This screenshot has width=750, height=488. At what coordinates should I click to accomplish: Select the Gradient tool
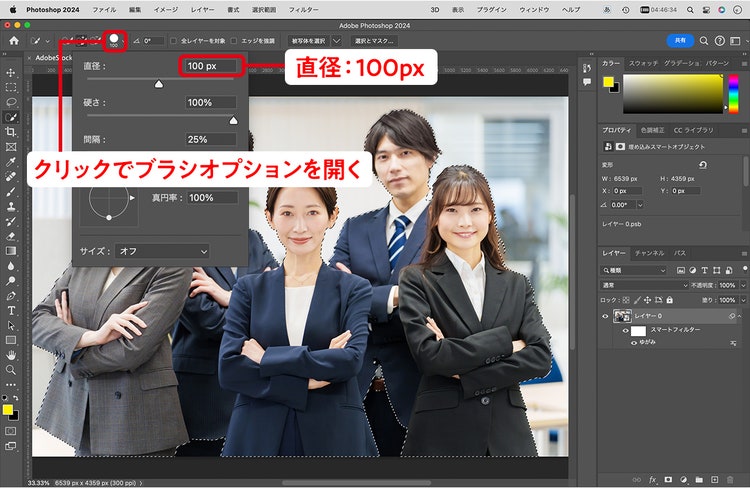click(11, 251)
